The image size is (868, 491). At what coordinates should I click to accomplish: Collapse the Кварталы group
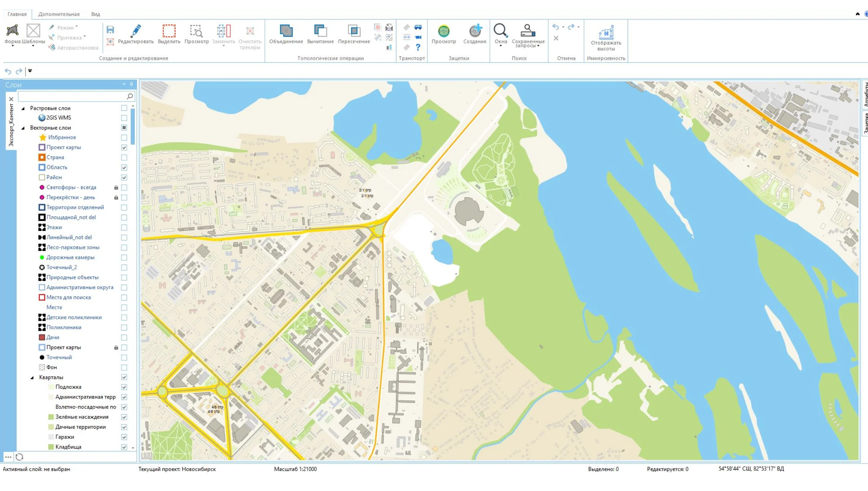pos(32,378)
